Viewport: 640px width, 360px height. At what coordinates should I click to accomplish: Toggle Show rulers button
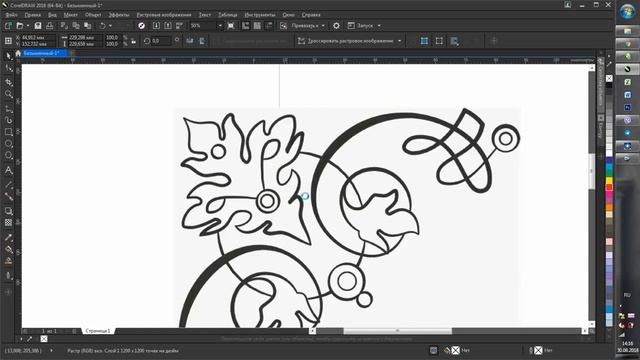245,26
